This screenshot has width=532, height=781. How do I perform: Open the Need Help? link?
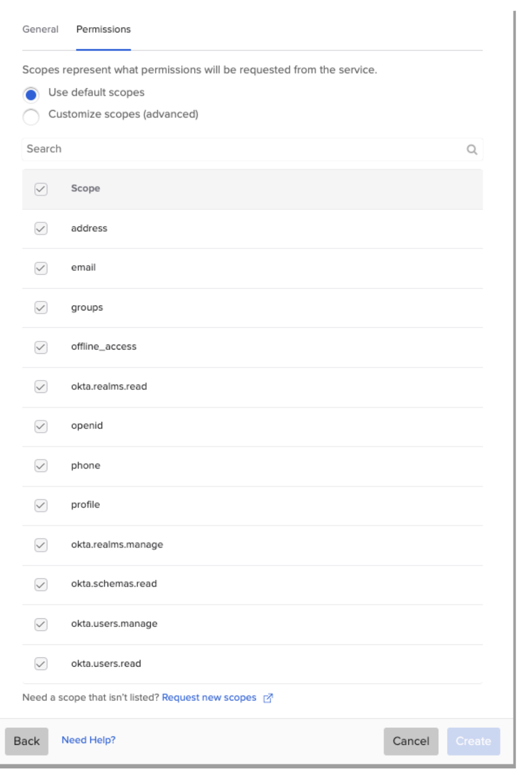88,740
